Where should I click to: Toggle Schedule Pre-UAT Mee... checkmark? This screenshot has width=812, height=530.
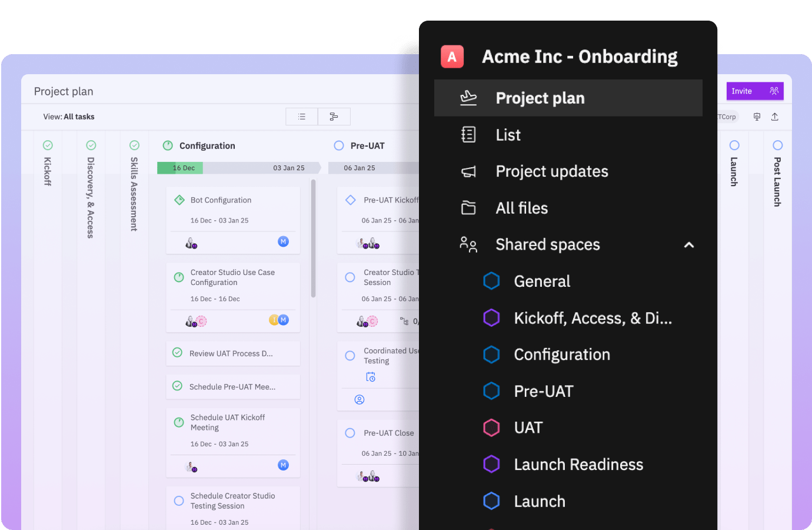tap(177, 386)
